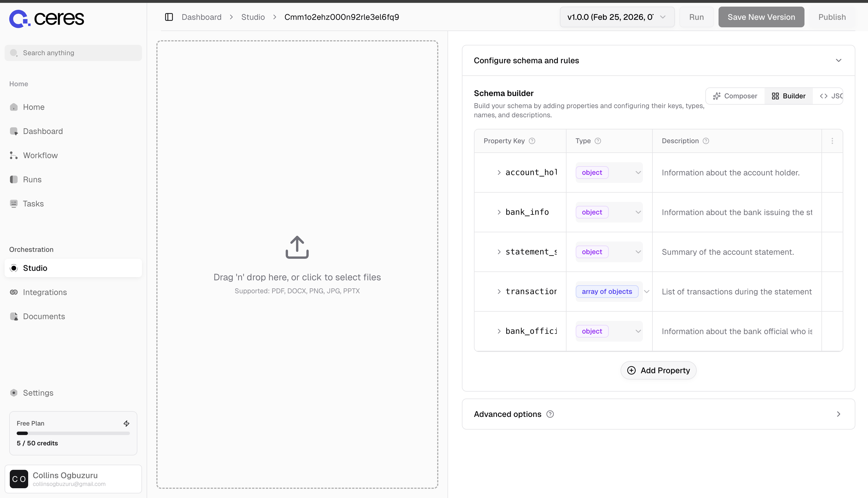868x498 pixels.
Task: Click the Search anything field
Action: 73,53
